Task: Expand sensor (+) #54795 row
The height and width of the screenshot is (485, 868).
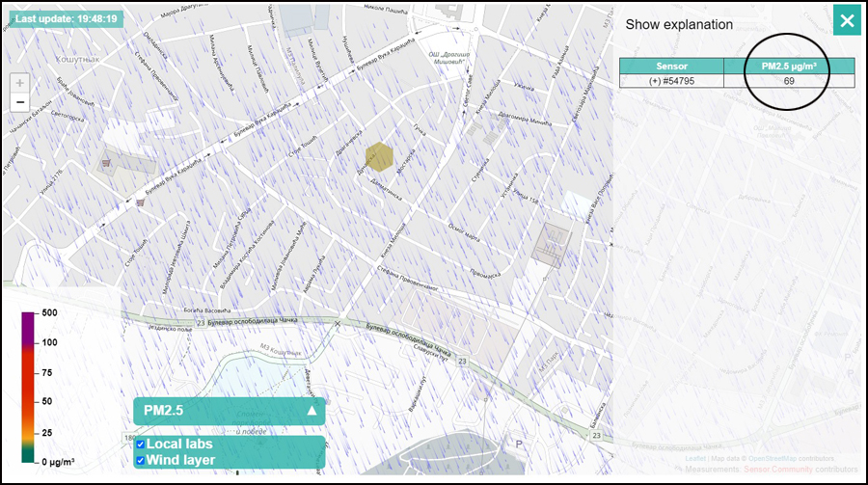Action: pos(671,81)
